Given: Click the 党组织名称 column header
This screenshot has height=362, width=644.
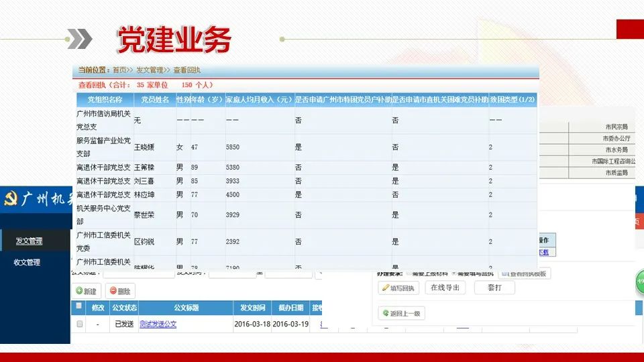Looking at the screenshot, I should click(x=105, y=100).
